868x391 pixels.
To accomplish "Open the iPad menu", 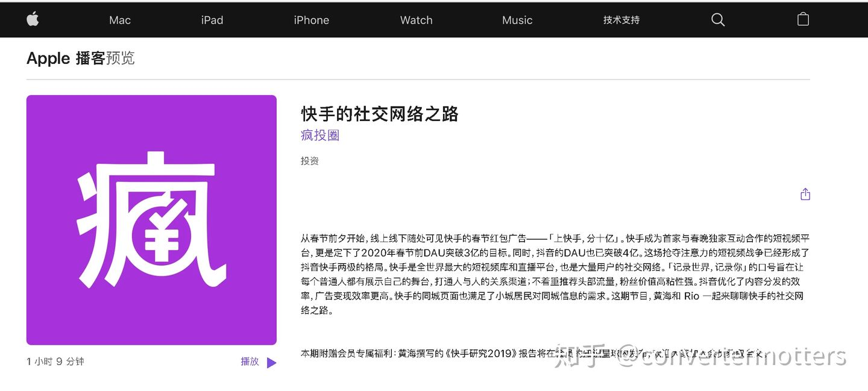I will [x=212, y=20].
